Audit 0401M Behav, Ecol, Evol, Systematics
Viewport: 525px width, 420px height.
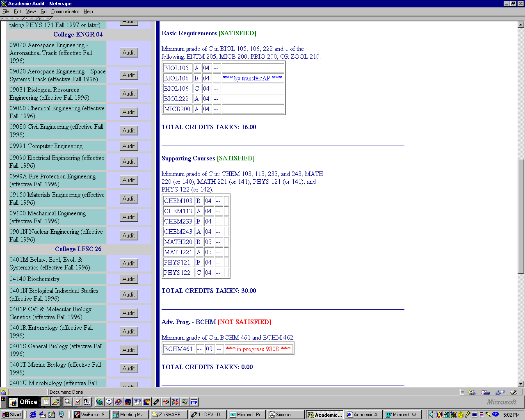pyautogui.click(x=129, y=263)
